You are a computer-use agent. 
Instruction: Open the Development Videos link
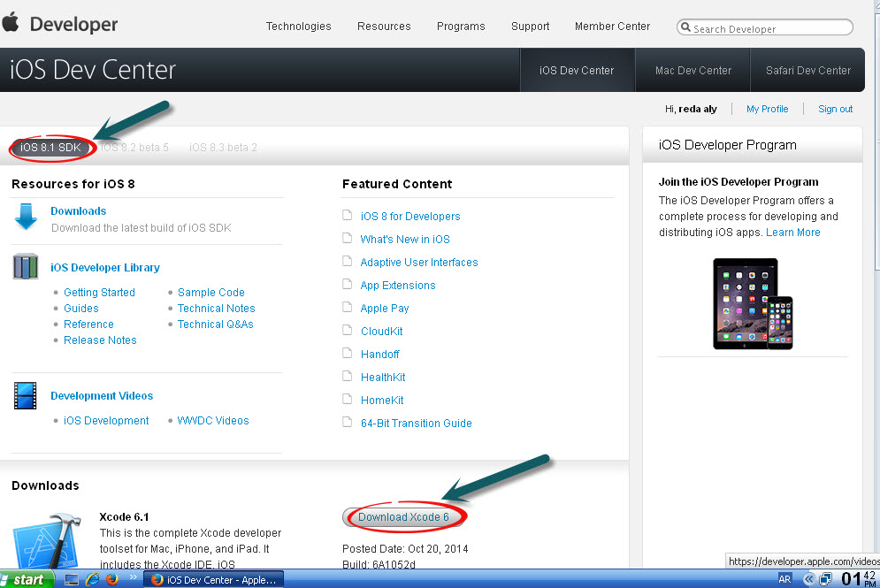[102, 395]
